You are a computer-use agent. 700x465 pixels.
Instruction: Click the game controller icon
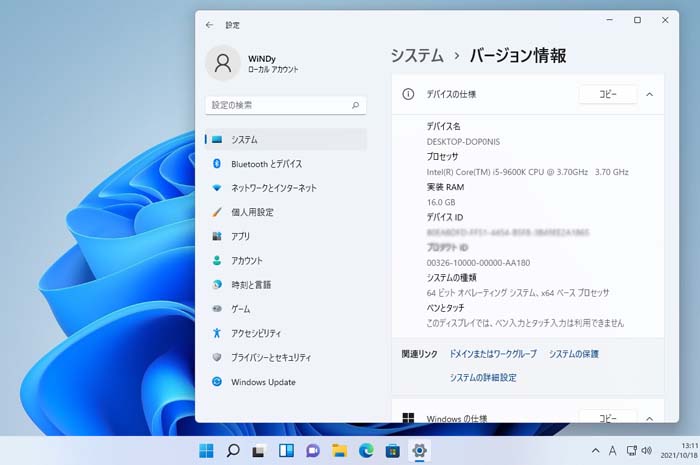pyautogui.click(x=217, y=308)
